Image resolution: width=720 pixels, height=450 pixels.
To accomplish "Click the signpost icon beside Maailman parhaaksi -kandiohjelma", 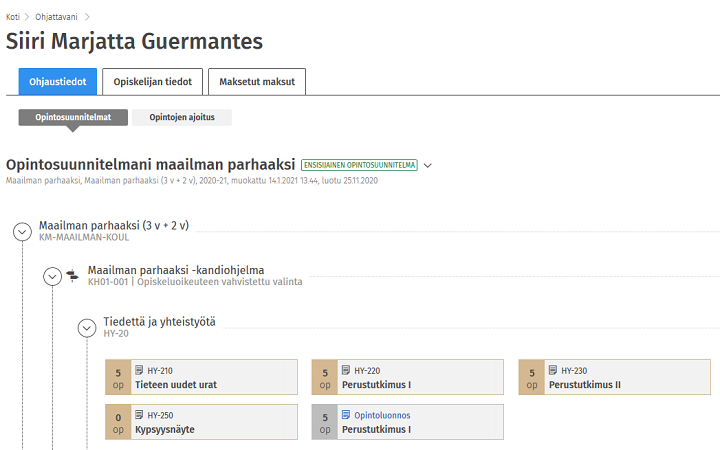I will point(72,276).
